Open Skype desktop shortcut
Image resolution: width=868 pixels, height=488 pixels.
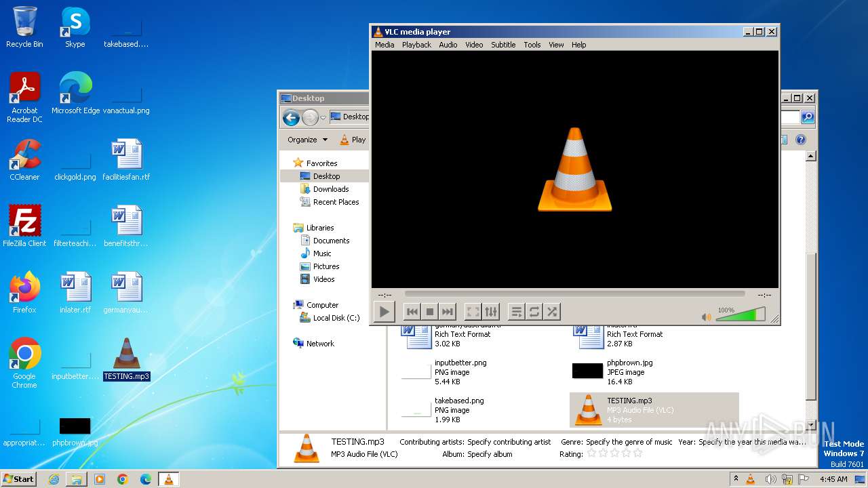pyautogui.click(x=75, y=28)
